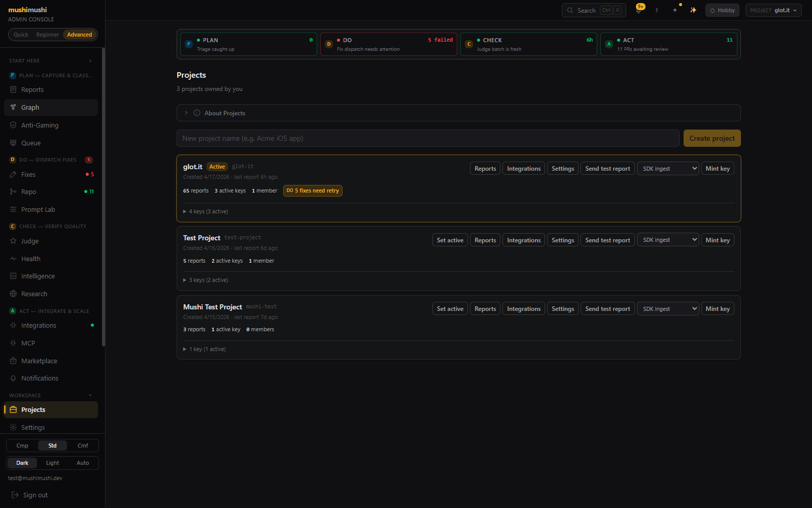Open the PROJECT glot.it selector
Screen dimensions: 812x508
(773, 10)
